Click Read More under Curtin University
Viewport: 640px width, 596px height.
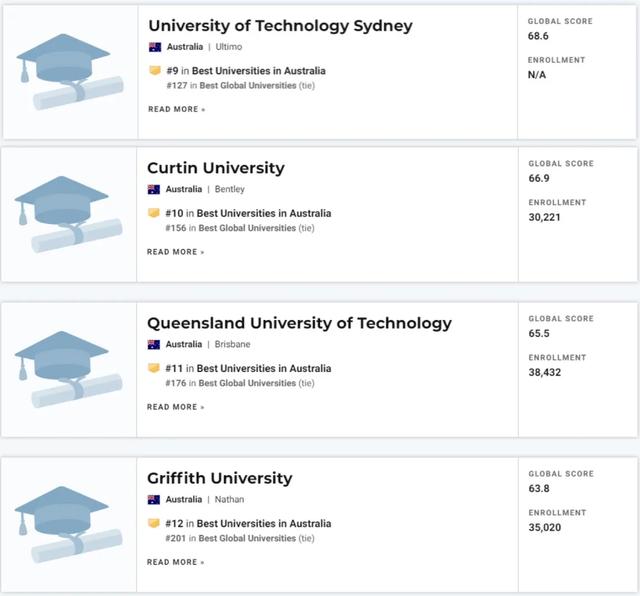coord(176,252)
